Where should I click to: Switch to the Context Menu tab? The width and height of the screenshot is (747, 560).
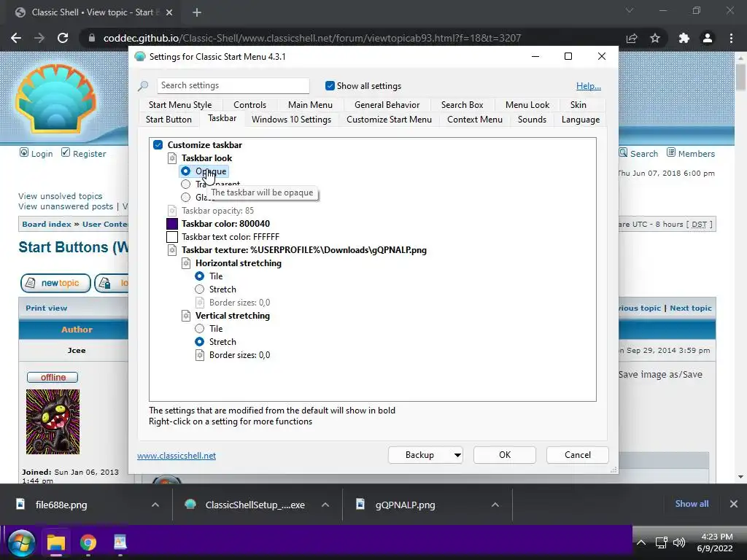475,120
